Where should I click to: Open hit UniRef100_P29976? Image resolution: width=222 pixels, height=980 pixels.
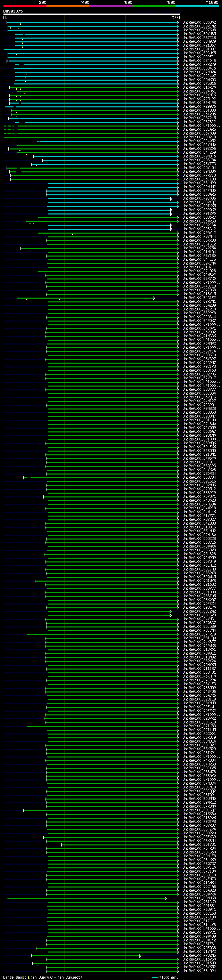(199, 106)
